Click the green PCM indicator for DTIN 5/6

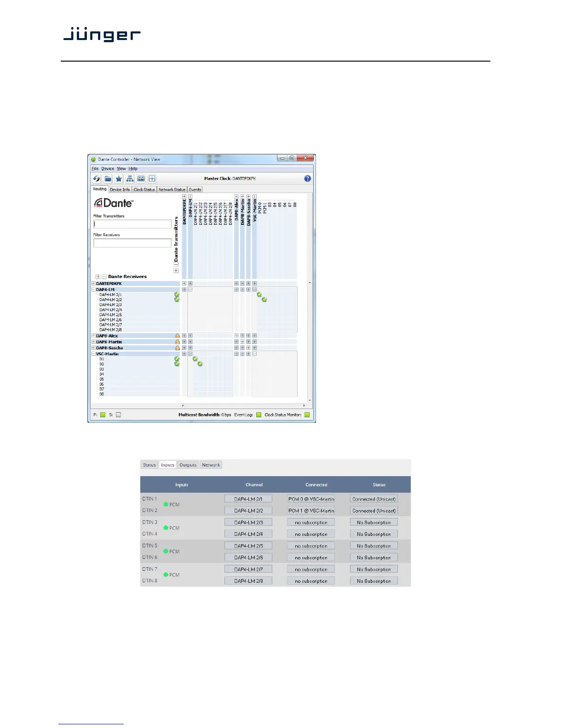click(166, 551)
